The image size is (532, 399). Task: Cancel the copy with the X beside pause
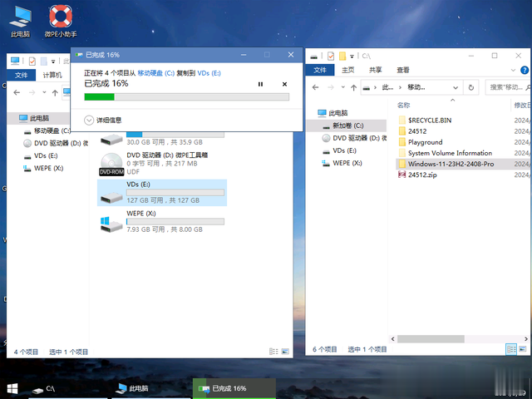tap(284, 84)
